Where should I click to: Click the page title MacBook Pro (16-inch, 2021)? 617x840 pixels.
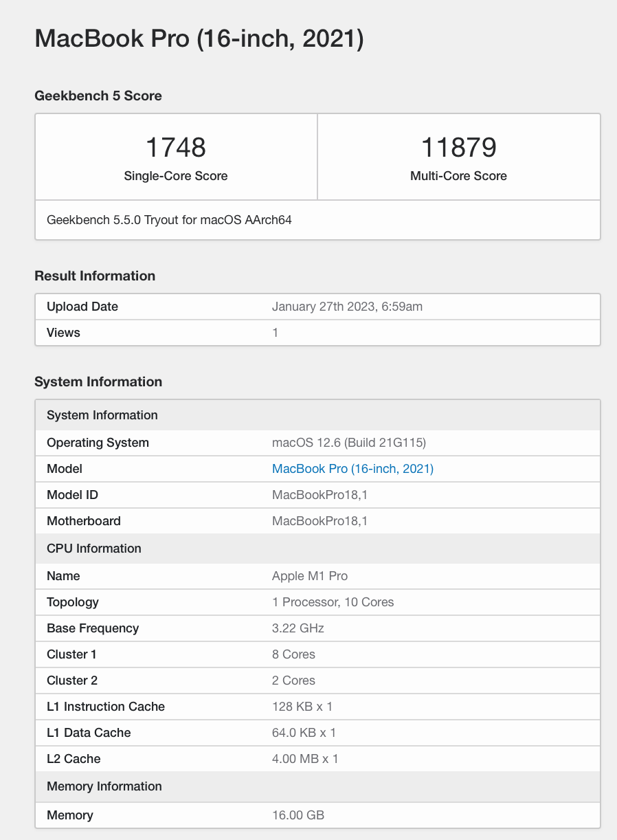(x=199, y=39)
